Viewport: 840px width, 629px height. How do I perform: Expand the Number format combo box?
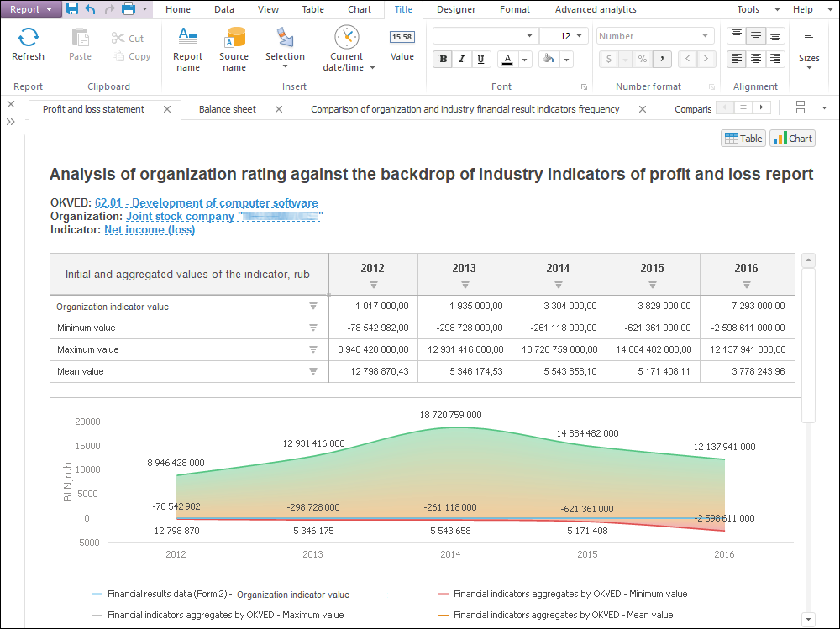coord(705,36)
